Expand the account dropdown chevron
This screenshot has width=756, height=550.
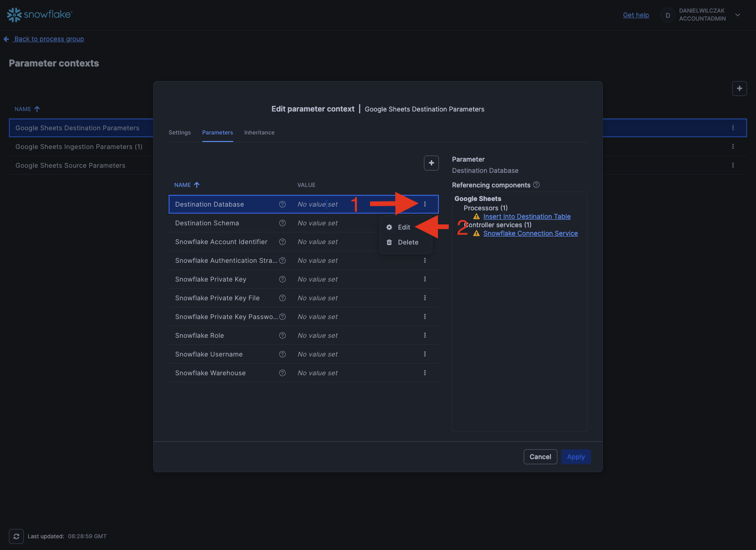point(738,15)
